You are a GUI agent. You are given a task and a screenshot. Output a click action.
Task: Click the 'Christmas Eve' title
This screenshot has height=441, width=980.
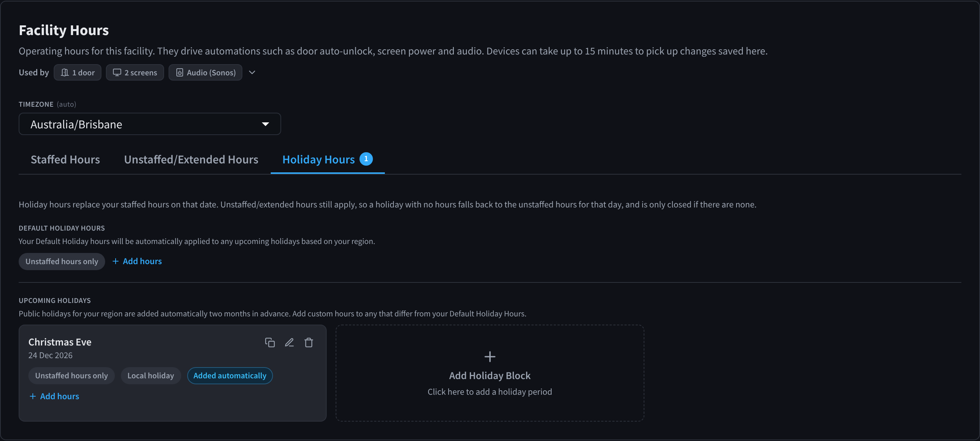coord(60,342)
